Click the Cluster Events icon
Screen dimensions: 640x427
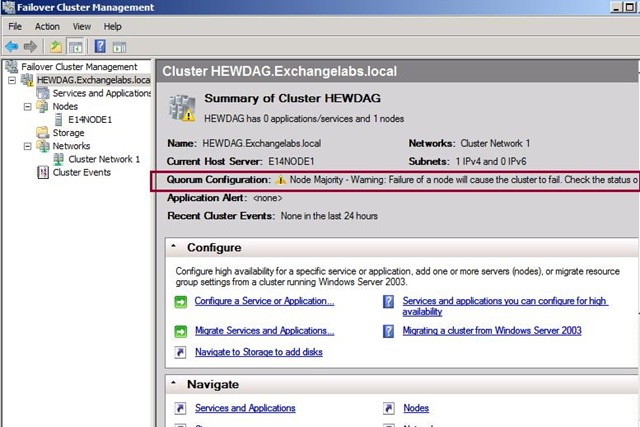click(43, 172)
